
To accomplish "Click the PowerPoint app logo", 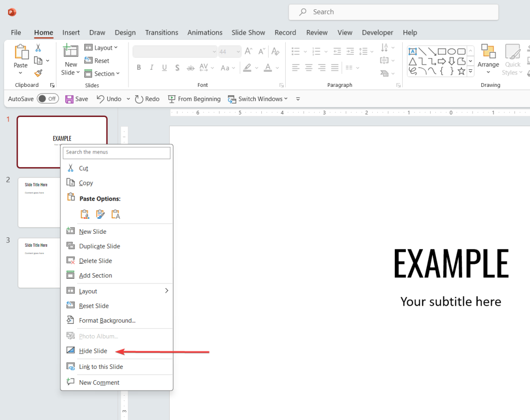I will pos(12,12).
